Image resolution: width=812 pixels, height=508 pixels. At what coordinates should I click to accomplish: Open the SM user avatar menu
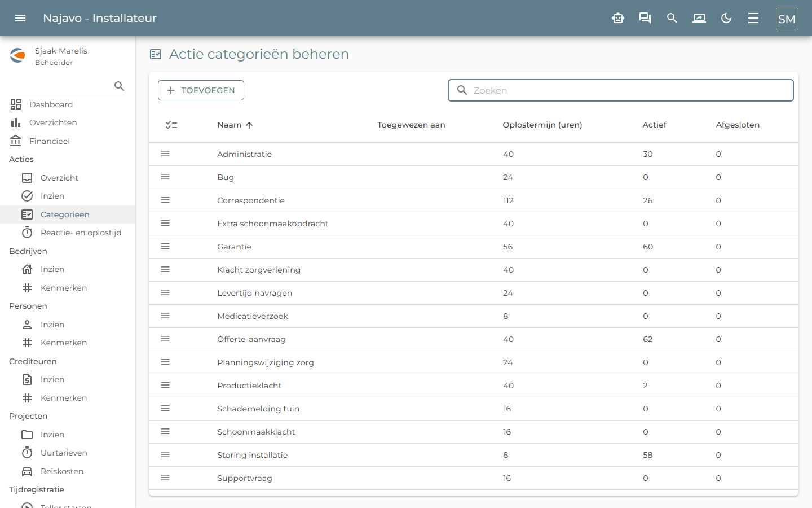[787, 19]
